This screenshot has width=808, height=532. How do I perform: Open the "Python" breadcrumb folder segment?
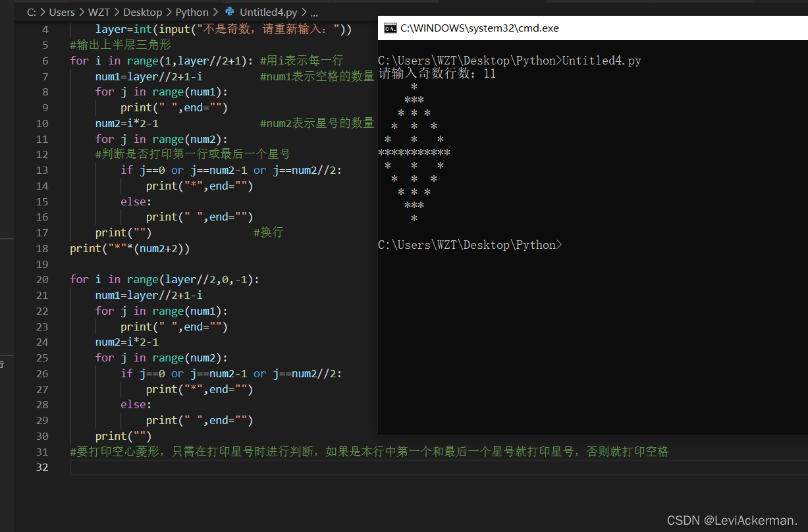click(x=192, y=12)
